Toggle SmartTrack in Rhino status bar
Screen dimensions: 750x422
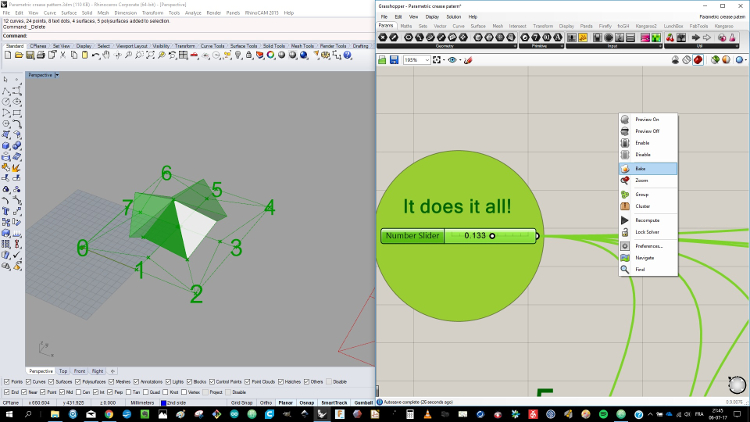(x=334, y=403)
